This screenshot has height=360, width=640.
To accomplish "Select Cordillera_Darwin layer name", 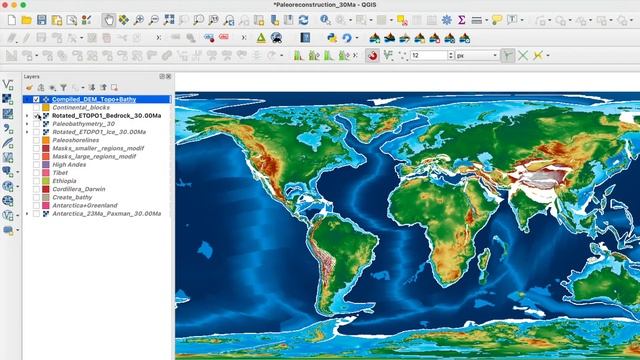I will 79,189.
